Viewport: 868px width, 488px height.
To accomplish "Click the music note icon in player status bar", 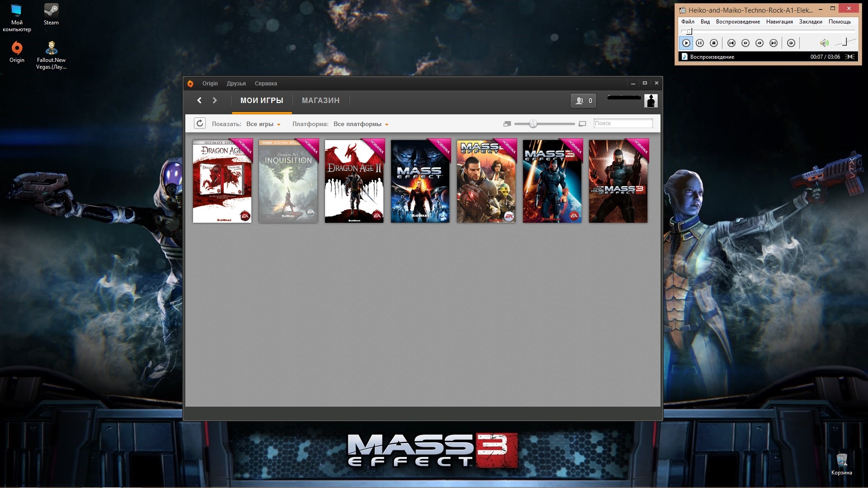I will coord(684,56).
